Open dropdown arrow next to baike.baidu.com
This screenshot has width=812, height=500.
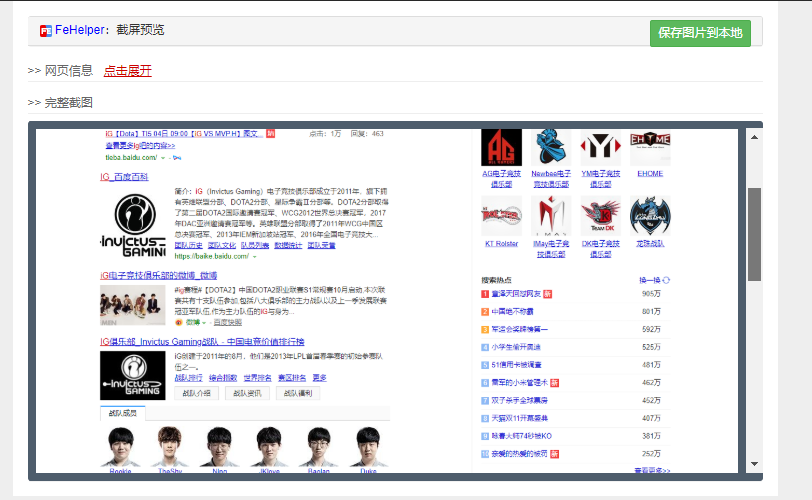tap(254, 257)
